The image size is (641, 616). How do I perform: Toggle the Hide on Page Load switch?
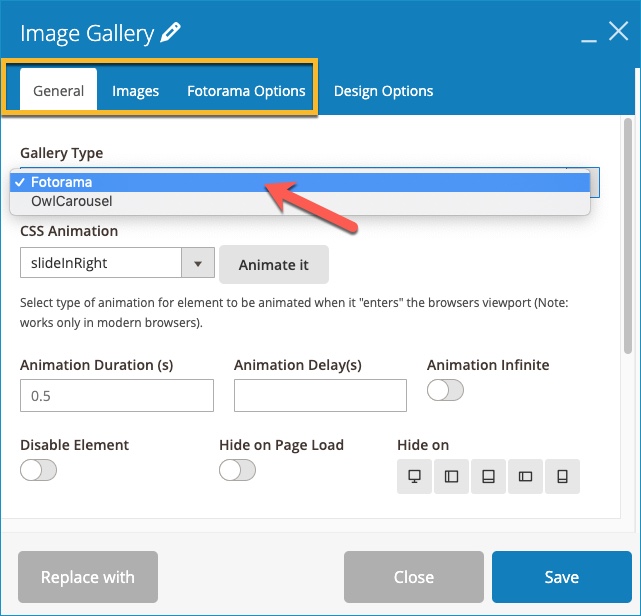click(x=238, y=470)
